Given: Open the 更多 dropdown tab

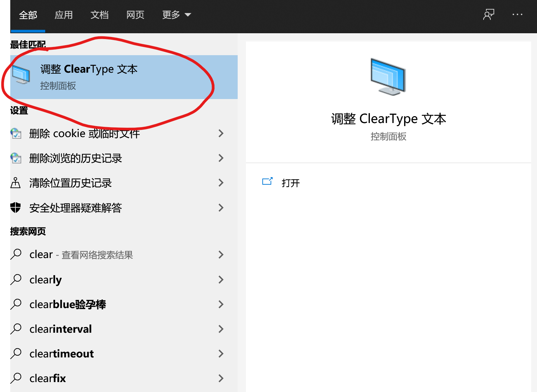Looking at the screenshot, I should pos(176,15).
